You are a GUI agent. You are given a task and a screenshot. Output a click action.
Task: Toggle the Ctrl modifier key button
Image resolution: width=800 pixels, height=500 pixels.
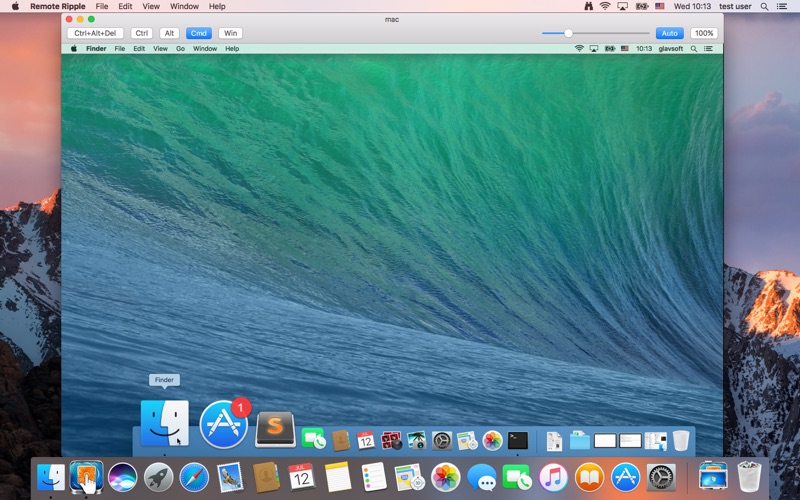(x=141, y=33)
